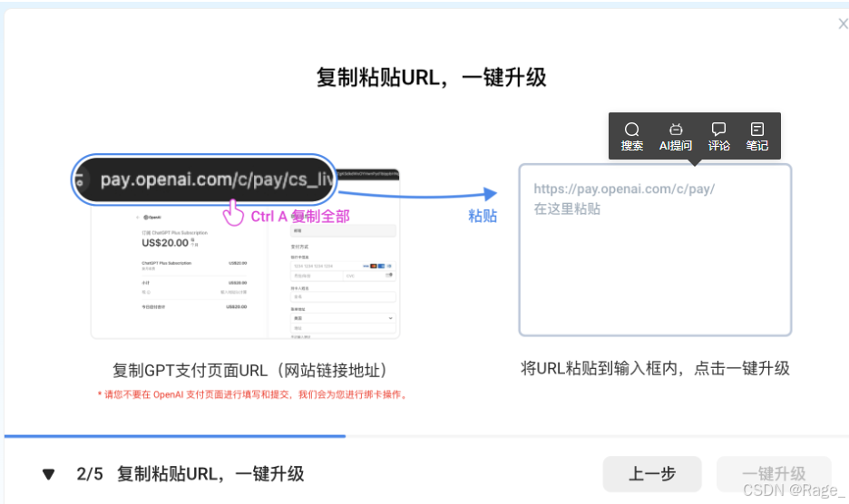Open the 笔记 notes tool

point(757,136)
